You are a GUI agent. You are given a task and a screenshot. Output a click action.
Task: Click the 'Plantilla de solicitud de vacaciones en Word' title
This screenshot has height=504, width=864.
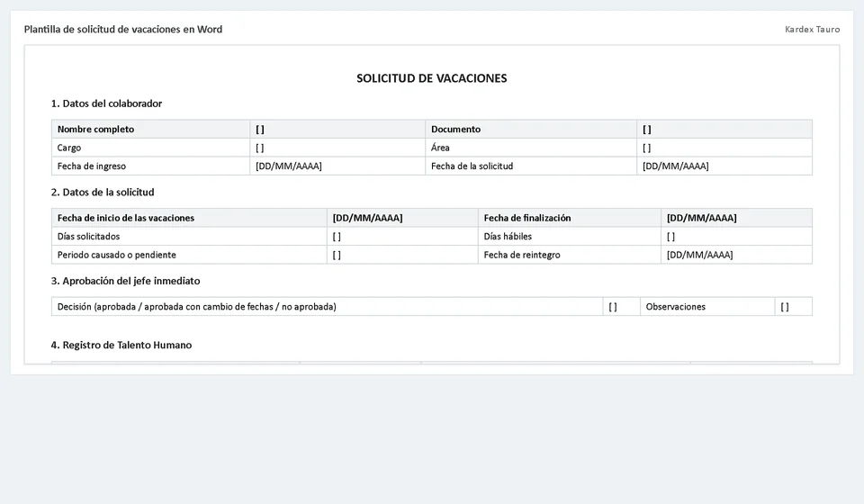click(x=123, y=29)
